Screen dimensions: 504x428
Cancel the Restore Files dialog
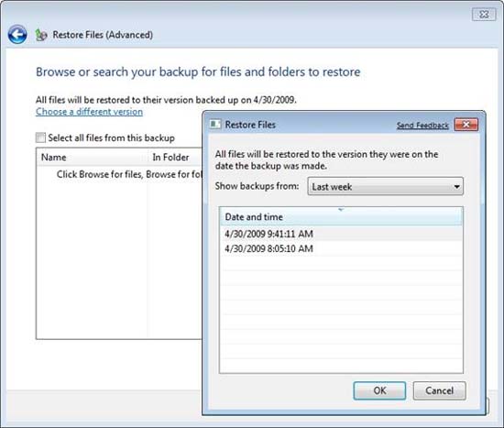tap(439, 390)
